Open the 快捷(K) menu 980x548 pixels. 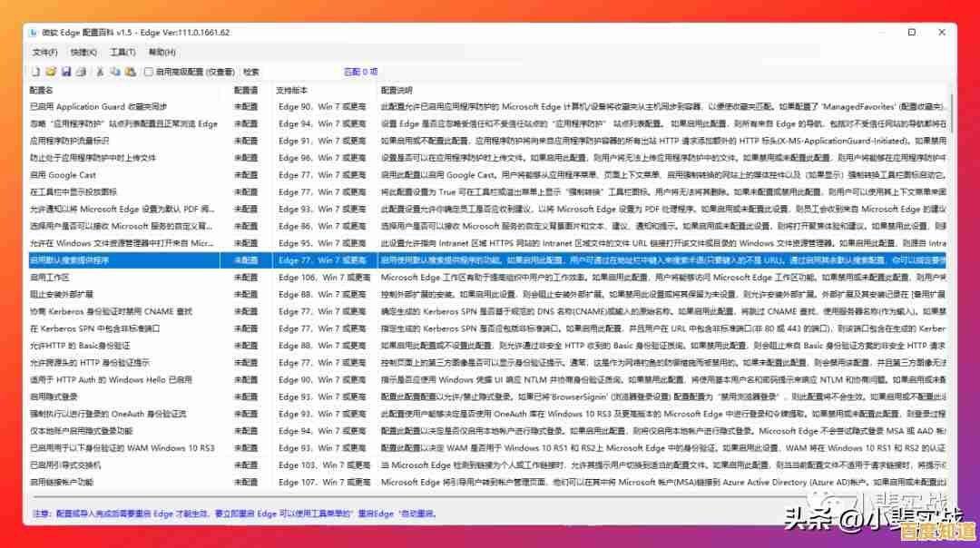coord(83,52)
